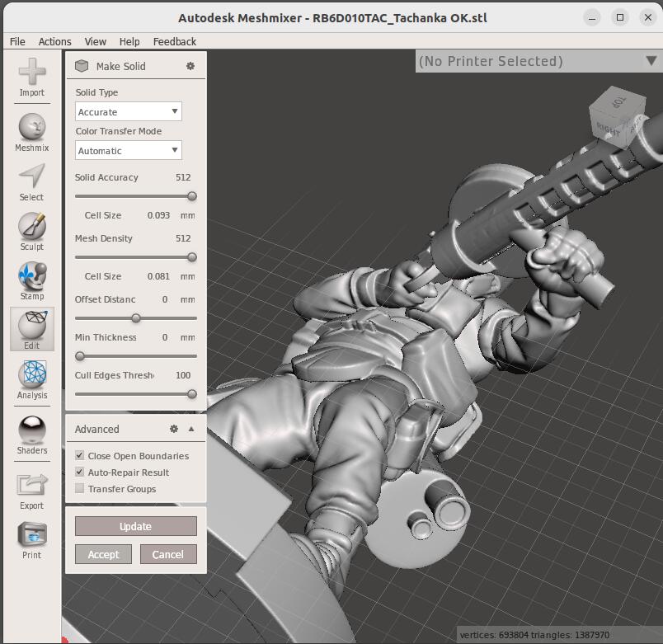The image size is (663, 644).
Task: Click the Min Thickness value field
Action: [165, 337]
